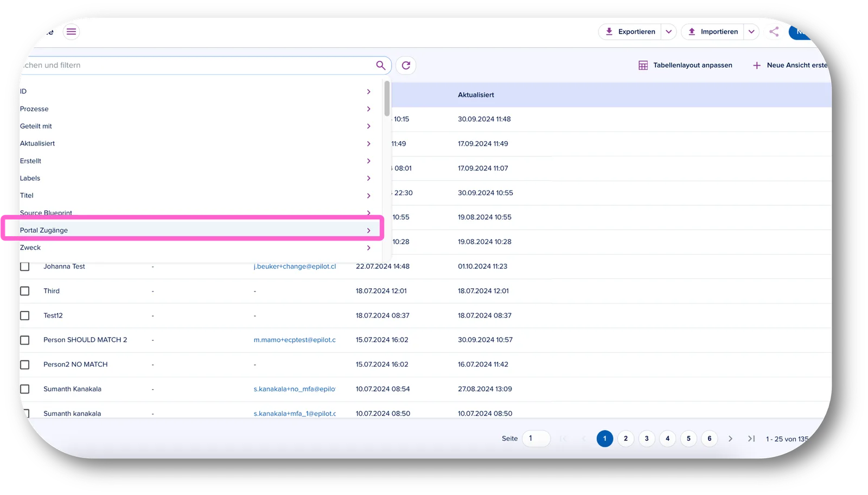The height and width of the screenshot is (495, 868).
Task: Click created date 22.07.2024 14:48
Action: point(382,266)
